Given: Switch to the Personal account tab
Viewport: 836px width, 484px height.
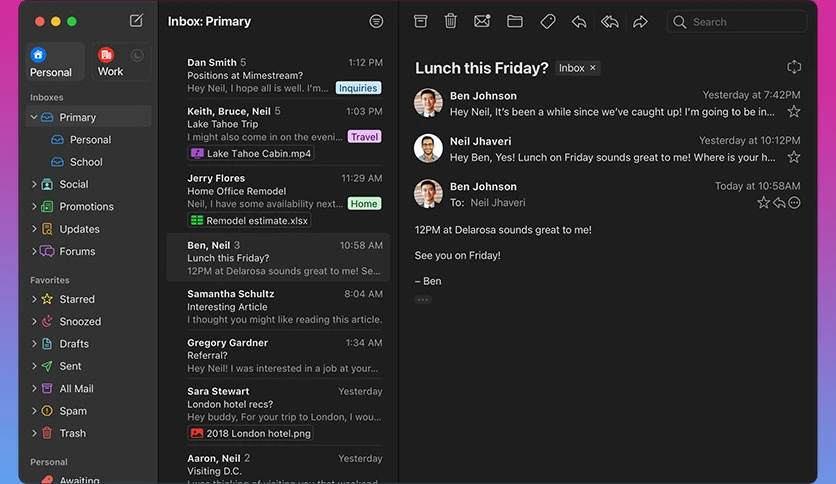Looking at the screenshot, I should (x=55, y=62).
